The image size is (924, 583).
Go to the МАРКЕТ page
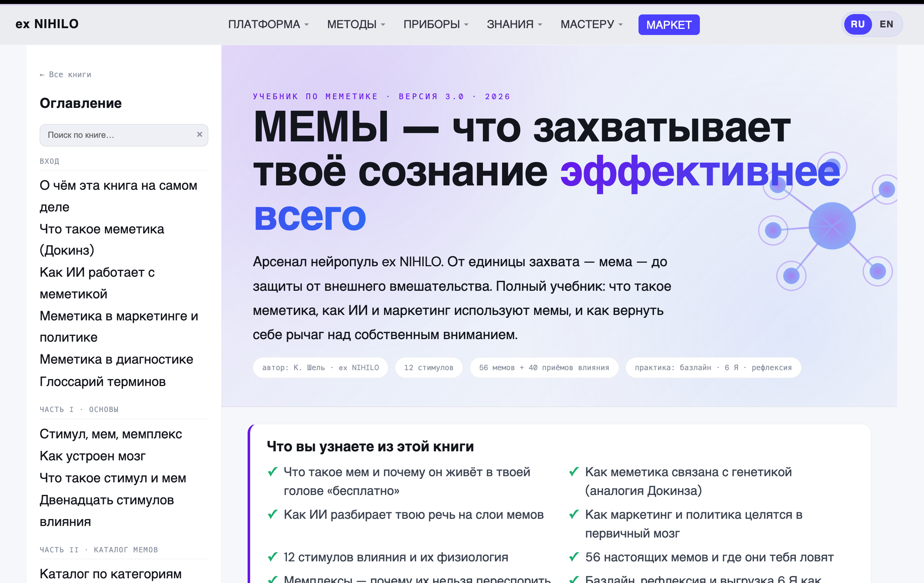[669, 25]
